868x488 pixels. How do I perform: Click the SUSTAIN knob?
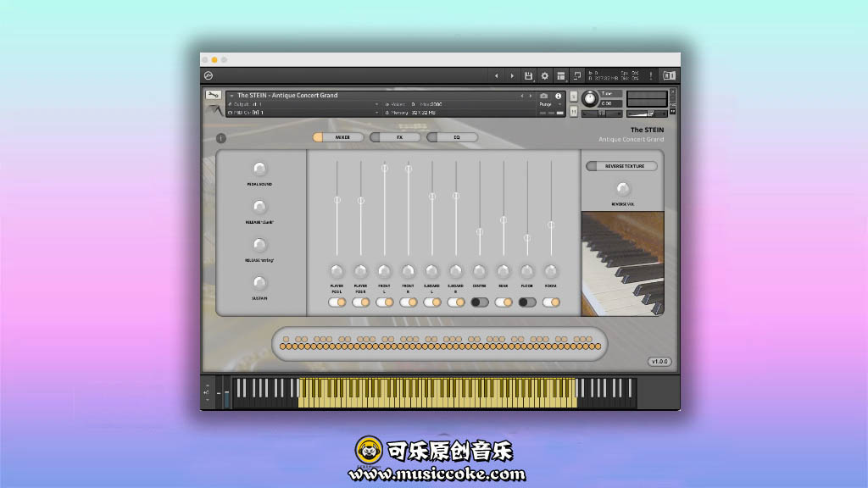[x=259, y=283]
